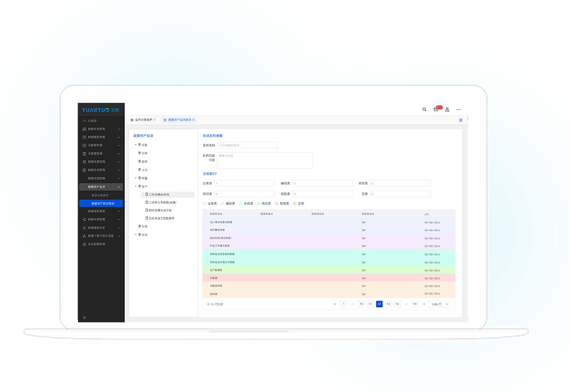Click the 系统表 legend color swatch
Image resolution: width=570 pixels, height=392 pixels.
pyautogui.click(x=241, y=204)
